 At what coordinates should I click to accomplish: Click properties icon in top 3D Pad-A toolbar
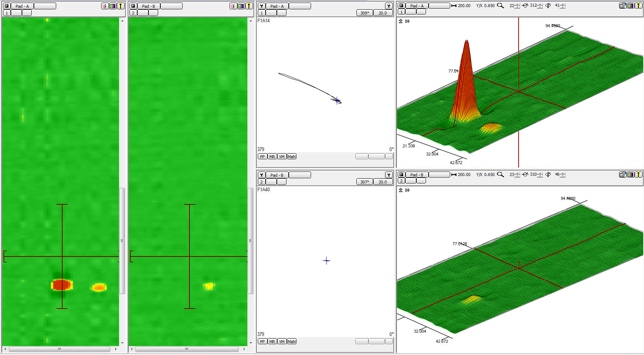point(622,6)
